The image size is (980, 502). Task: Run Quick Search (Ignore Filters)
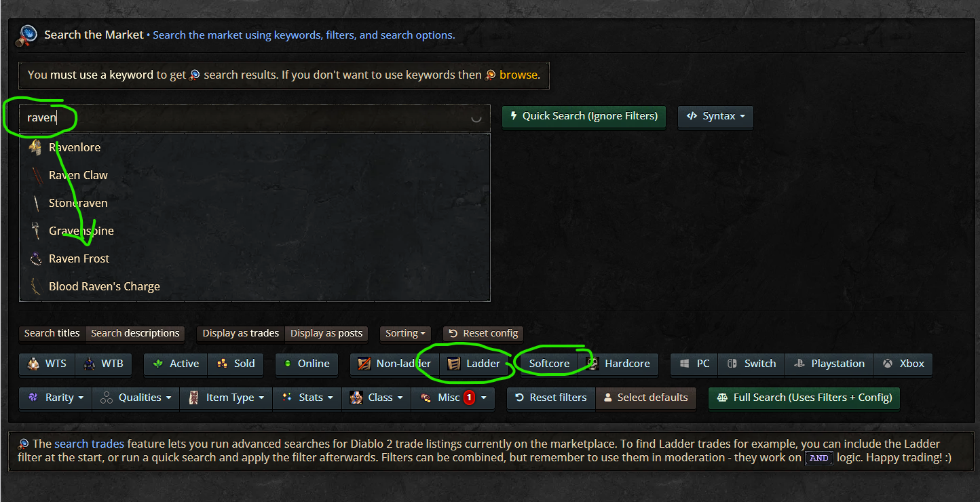(x=584, y=116)
